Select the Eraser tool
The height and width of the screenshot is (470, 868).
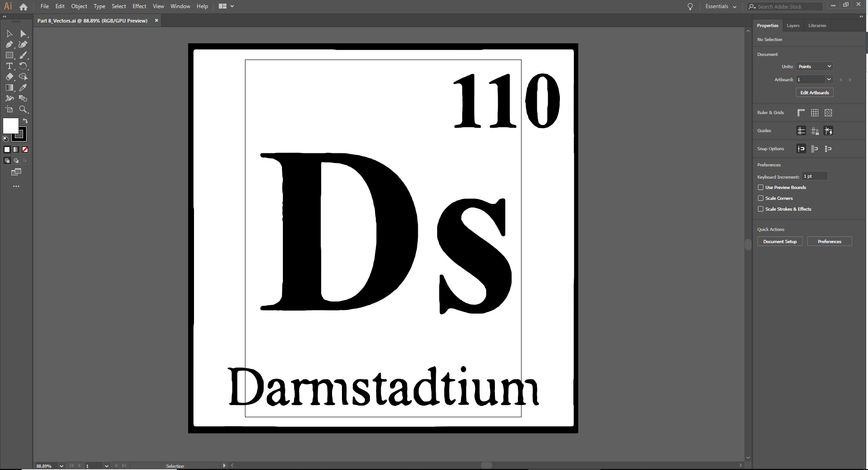(9, 77)
